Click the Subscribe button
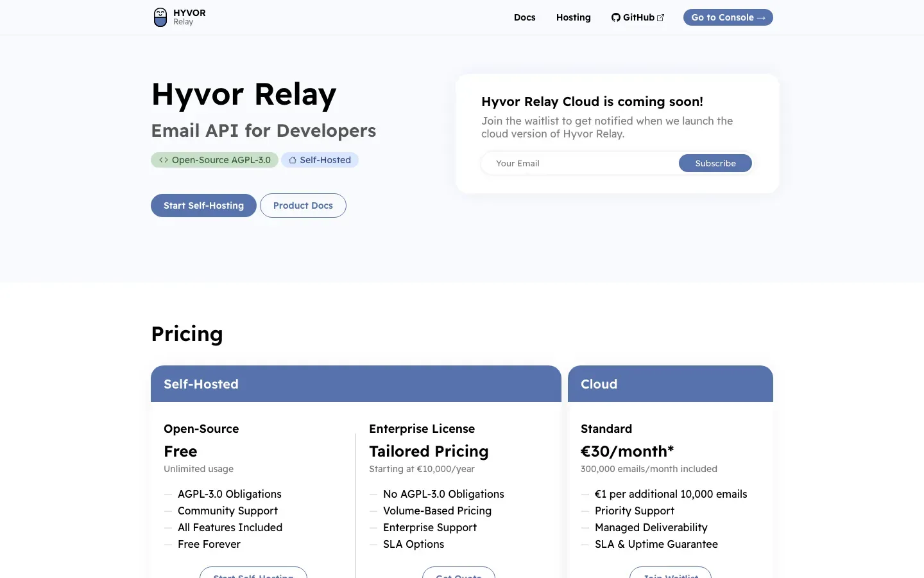The image size is (924, 578). (715, 163)
